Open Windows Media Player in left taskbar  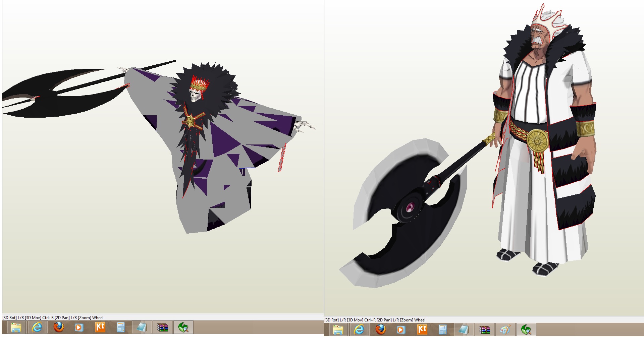[79, 327]
